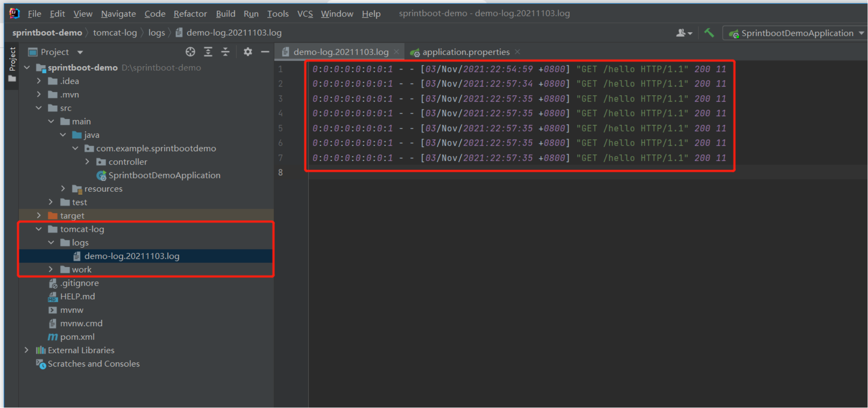Open the Tools menu
Viewport: 868px width, 408px height.
coord(278,14)
